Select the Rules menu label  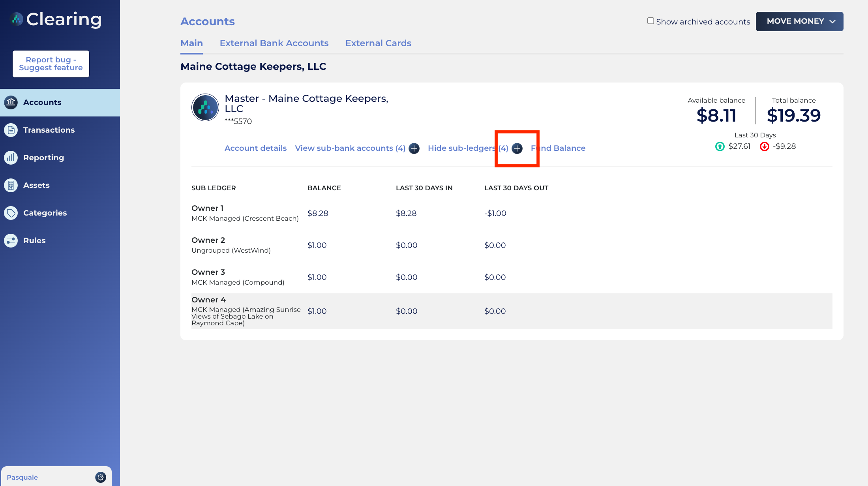34,240
